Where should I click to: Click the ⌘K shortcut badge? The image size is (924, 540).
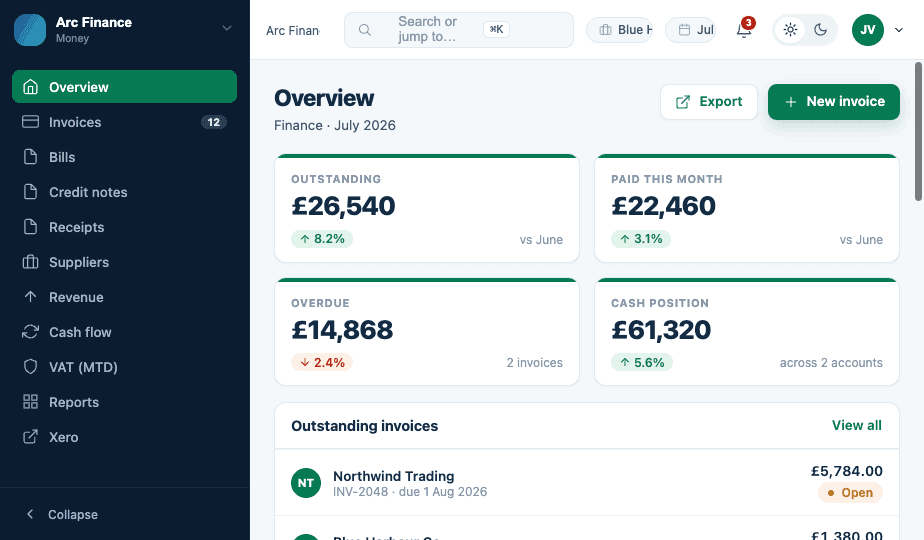[x=496, y=29]
